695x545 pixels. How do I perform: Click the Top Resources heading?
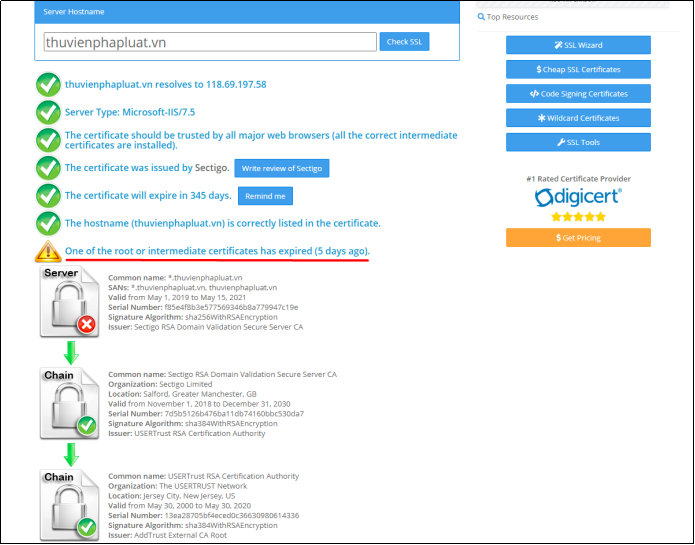[x=512, y=17]
